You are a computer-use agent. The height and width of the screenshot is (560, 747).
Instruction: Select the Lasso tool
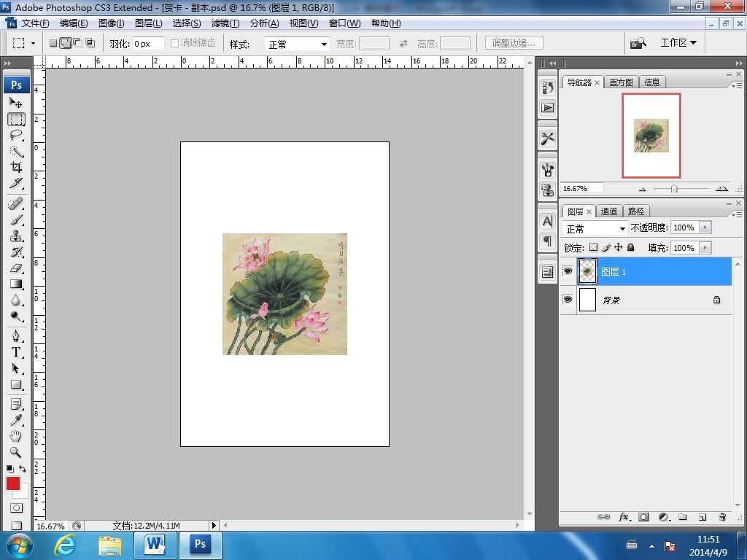pos(16,135)
